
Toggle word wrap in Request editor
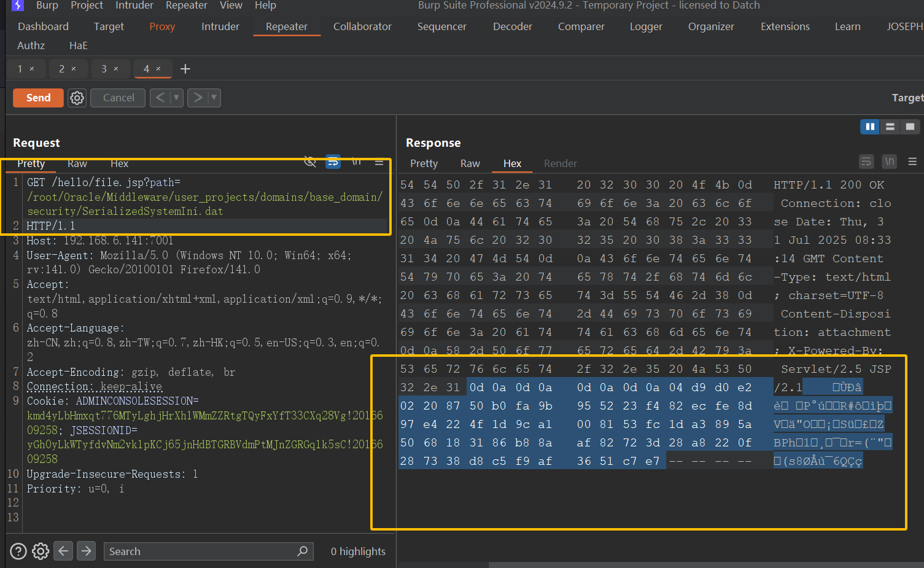(x=333, y=162)
